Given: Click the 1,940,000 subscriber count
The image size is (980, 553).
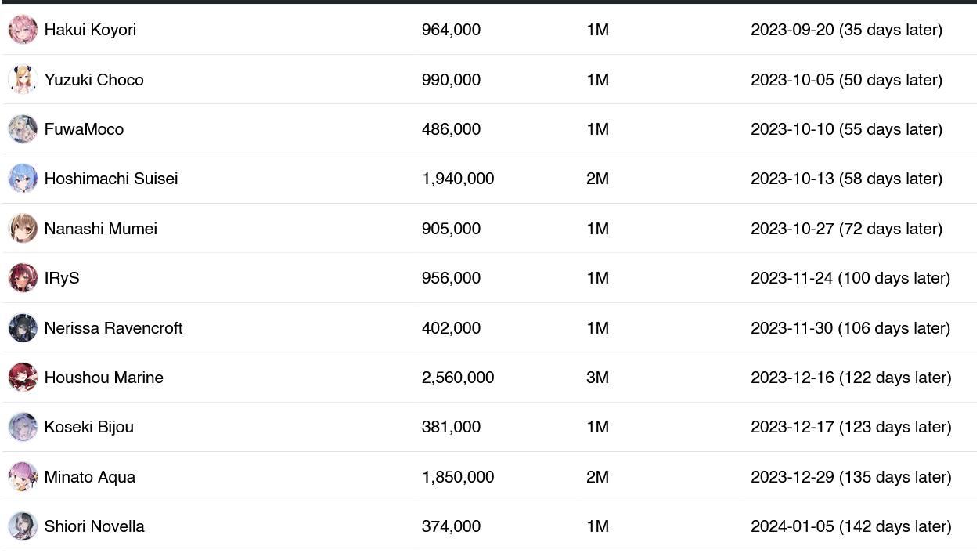Looking at the screenshot, I should (x=457, y=179).
